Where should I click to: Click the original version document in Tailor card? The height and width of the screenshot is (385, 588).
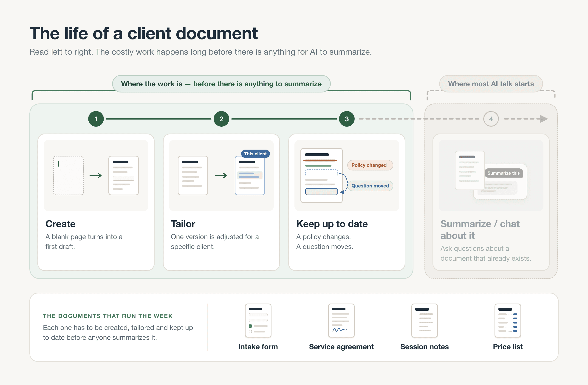point(193,176)
